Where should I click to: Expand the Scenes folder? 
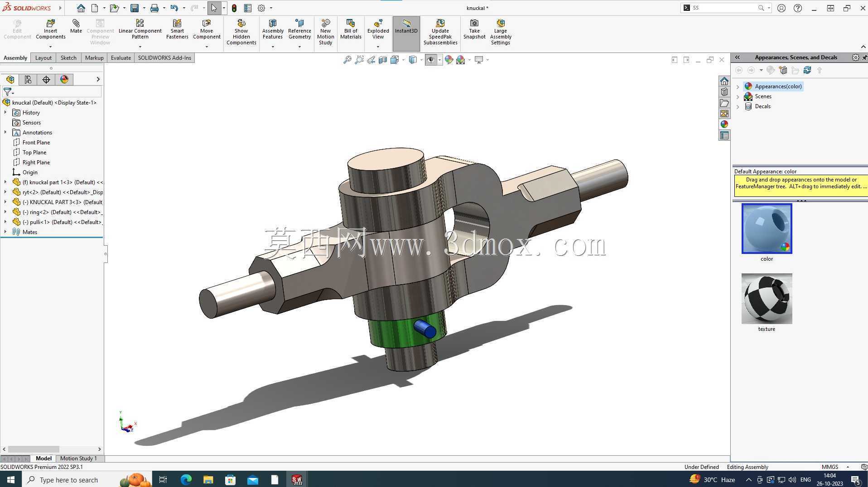(738, 96)
